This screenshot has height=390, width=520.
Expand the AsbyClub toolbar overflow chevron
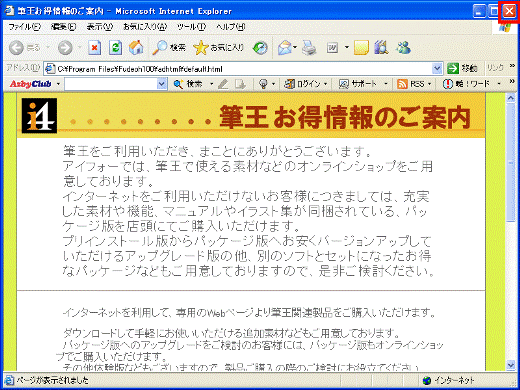(x=512, y=81)
